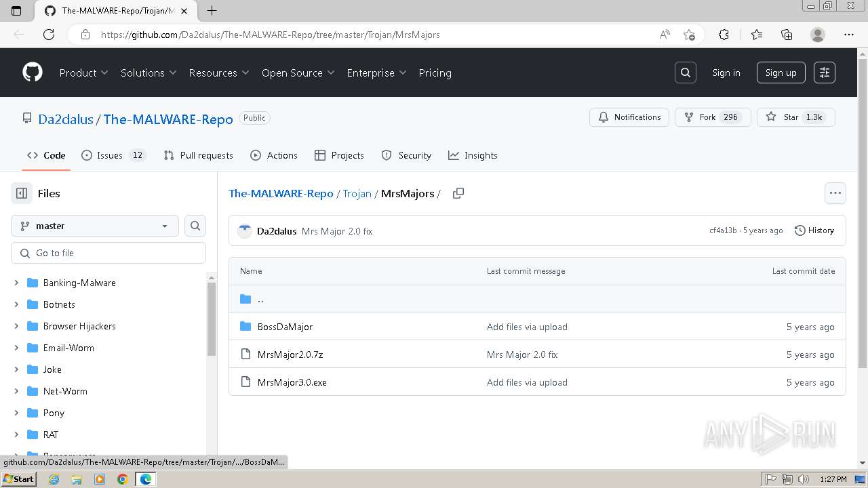Open the Da2dalus owner link
The image size is (868, 488).
click(66, 119)
